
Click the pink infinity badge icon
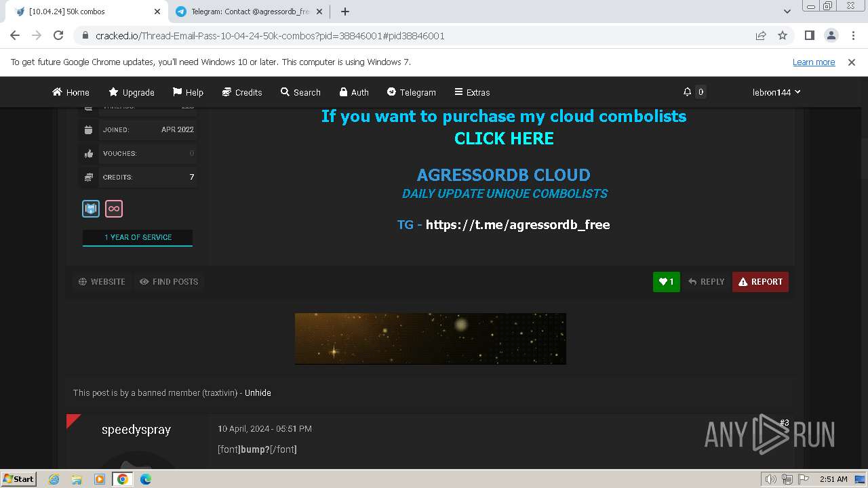point(114,209)
